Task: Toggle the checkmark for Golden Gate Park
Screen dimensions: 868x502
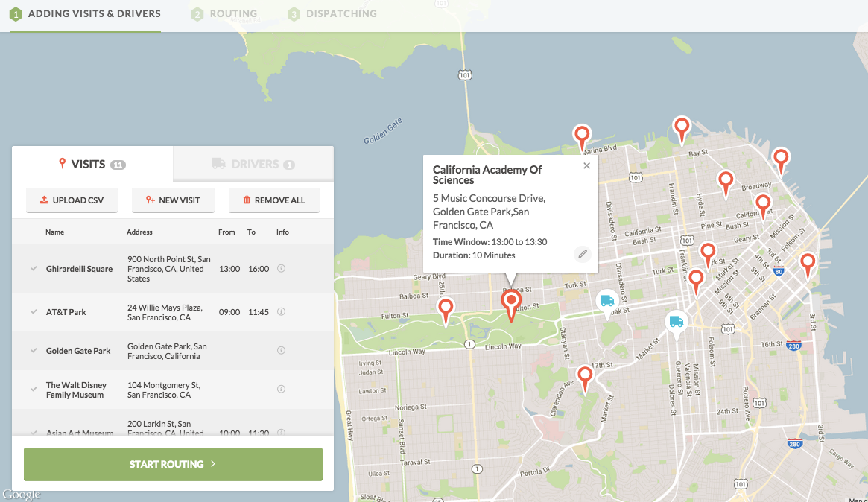Action: pos(34,350)
